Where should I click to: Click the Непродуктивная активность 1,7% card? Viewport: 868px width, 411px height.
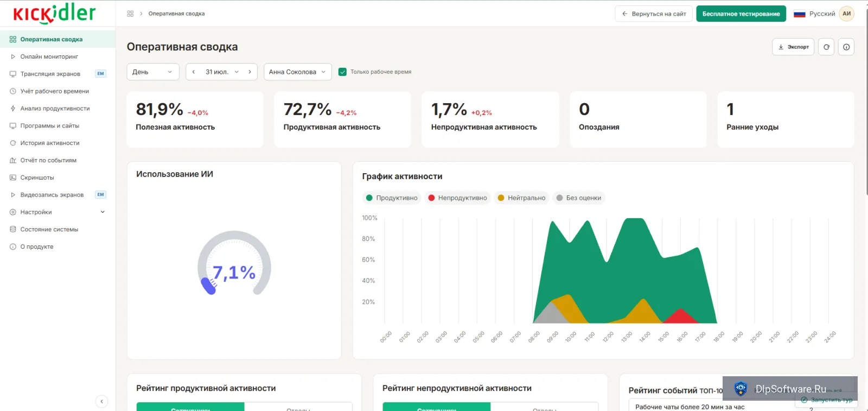point(490,119)
